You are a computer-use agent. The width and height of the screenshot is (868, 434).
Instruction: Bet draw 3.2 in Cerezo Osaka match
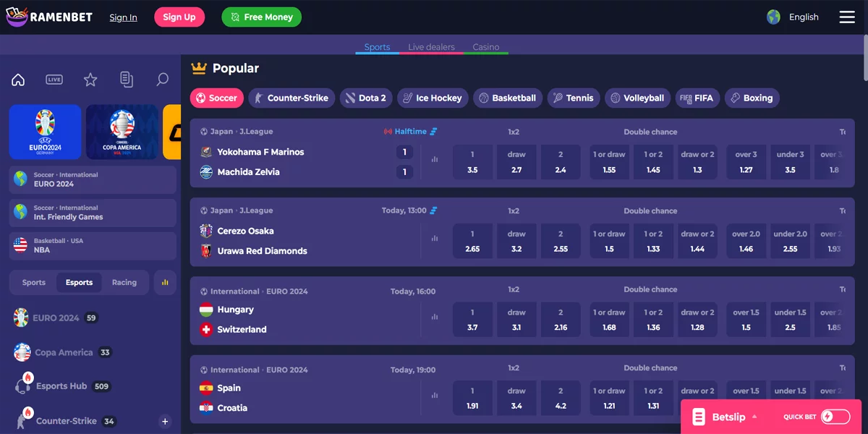tap(516, 241)
